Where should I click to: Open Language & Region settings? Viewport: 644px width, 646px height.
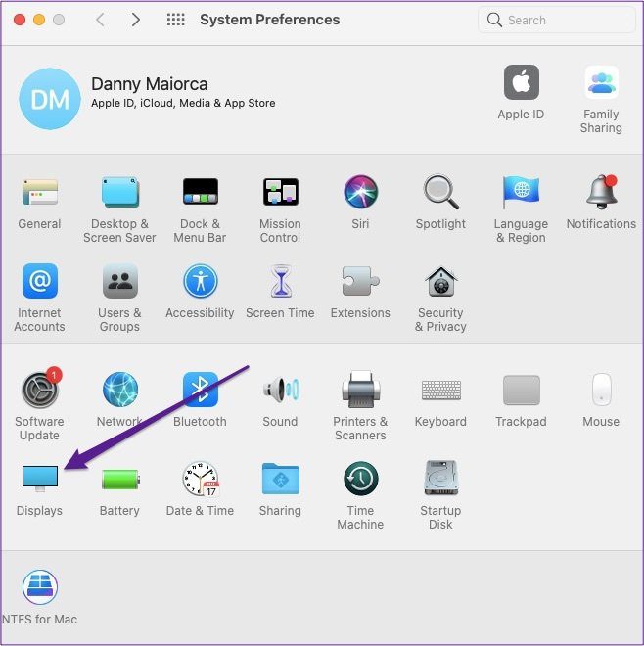point(521,192)
